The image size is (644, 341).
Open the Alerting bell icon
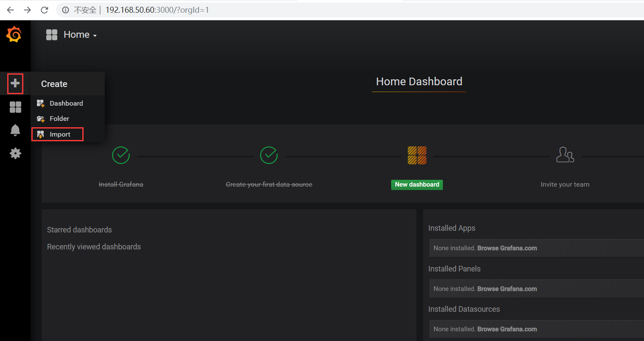coord(15,130)
